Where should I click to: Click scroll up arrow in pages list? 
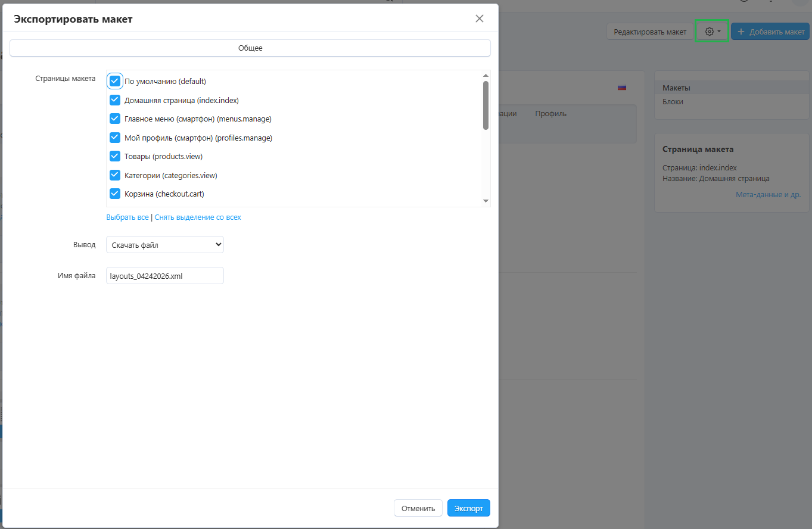coord(486,76)
